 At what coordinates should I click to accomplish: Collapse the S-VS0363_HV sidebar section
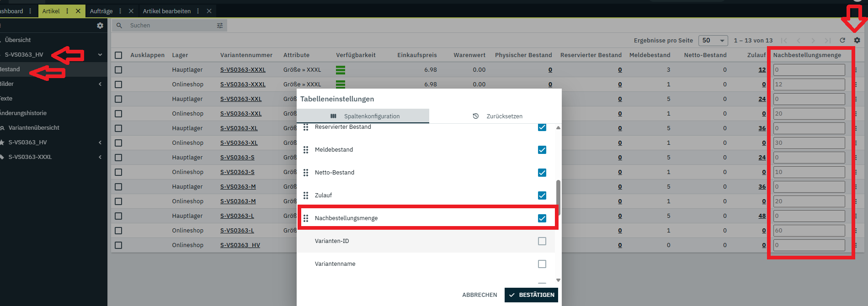[x=100, y=55]
